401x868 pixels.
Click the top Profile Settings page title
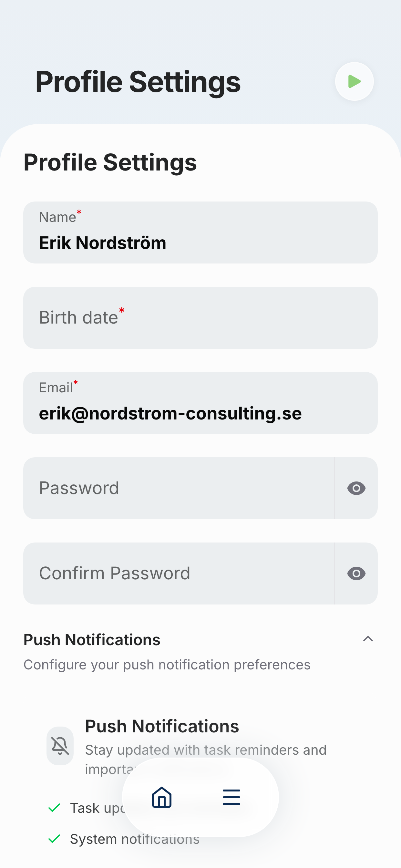tap(138, 82)
